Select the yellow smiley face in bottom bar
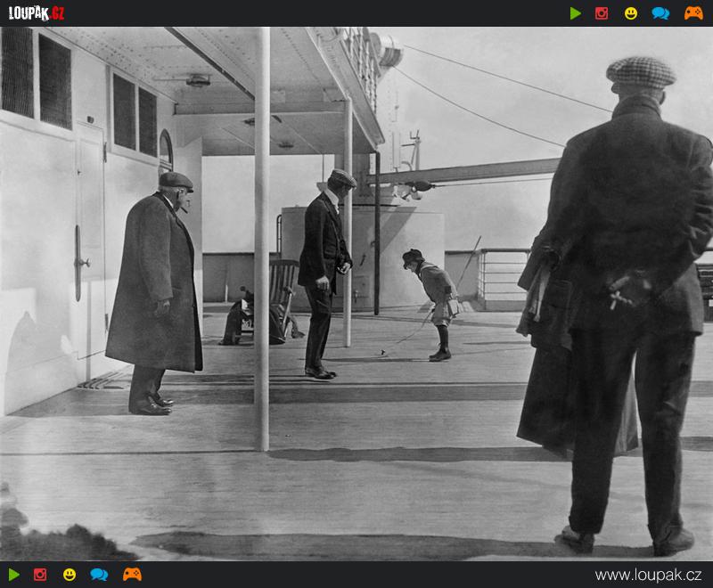This screenshot has width=713, height=588. tap(70, 575)
